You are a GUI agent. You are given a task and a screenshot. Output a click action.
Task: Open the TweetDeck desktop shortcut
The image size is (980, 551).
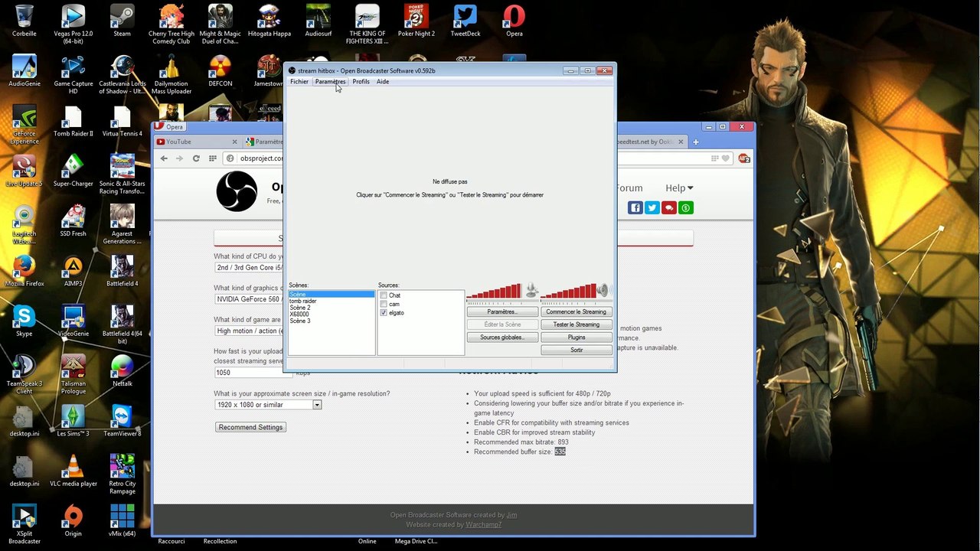[465, 21]
